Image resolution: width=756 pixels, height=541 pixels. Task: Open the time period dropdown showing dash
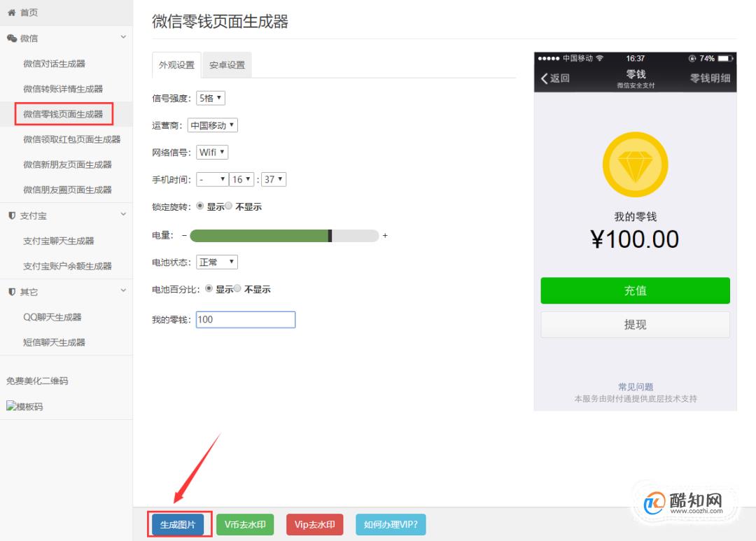click(212, 179)
